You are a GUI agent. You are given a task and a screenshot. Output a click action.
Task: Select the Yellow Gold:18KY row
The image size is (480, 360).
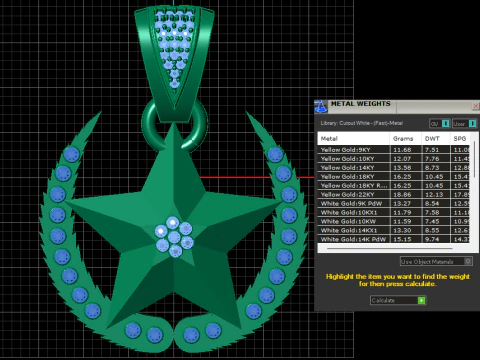pyautogui.click(x=394, y=177)
